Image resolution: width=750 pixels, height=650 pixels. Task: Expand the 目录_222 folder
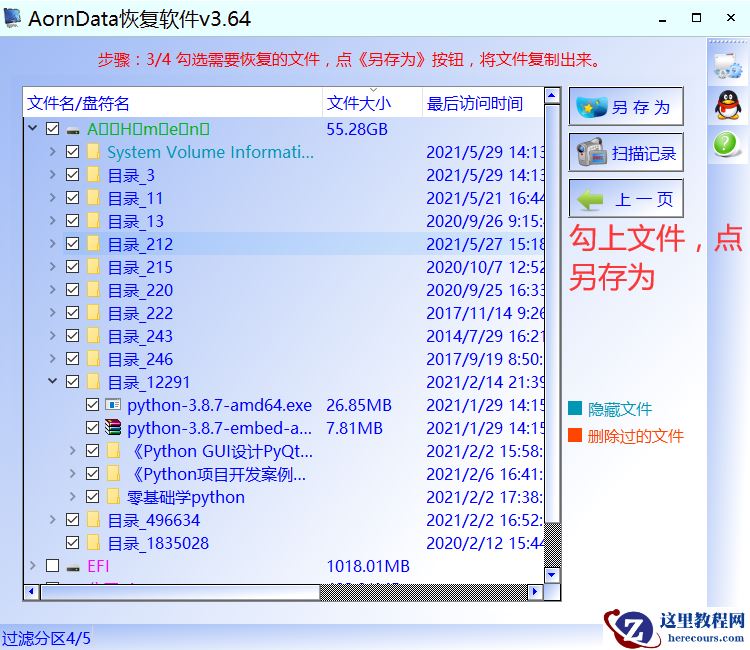(53, 312)
